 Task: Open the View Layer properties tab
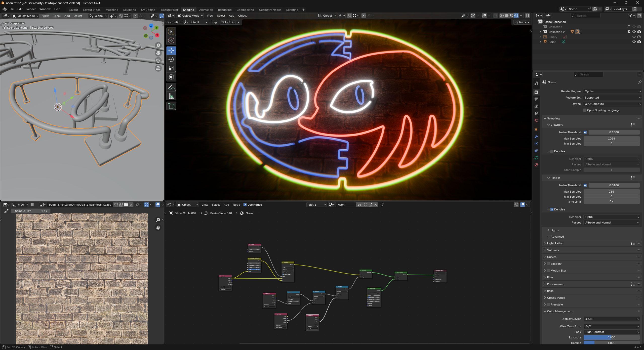536,106
